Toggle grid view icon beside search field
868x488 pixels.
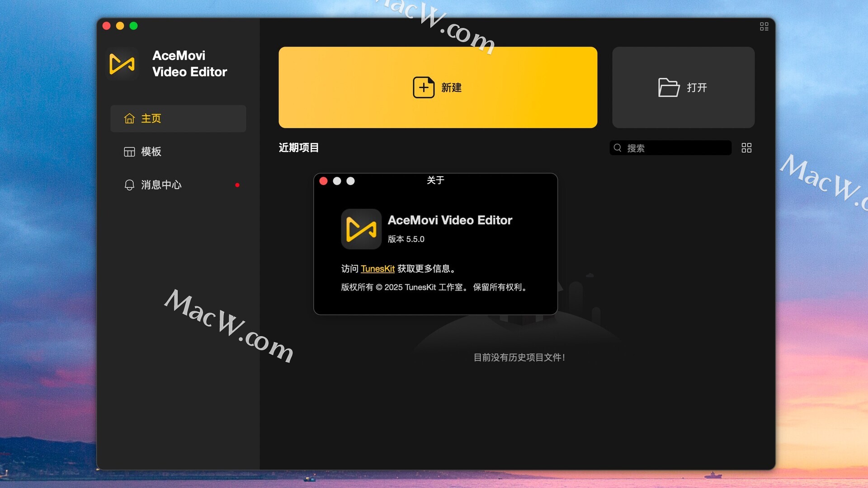[x=746, y=148]
